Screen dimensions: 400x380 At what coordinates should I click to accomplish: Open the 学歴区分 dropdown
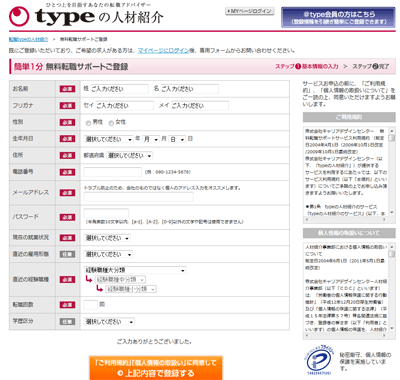click(109, 322)
